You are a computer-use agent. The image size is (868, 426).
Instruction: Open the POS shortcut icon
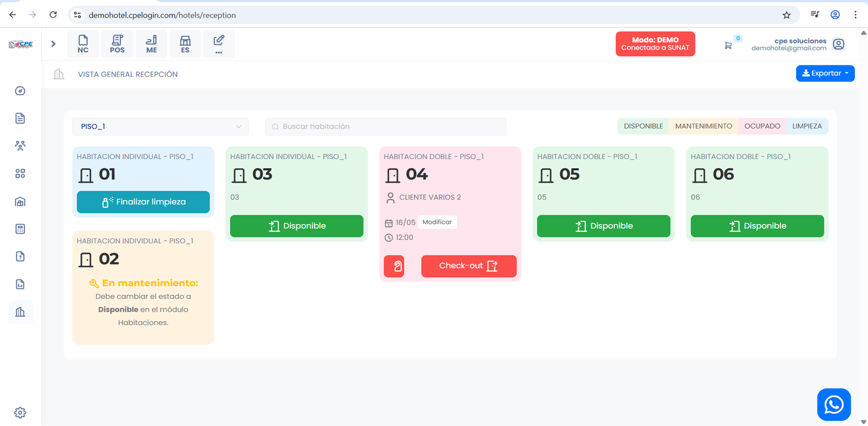click(x=117, y=44)
